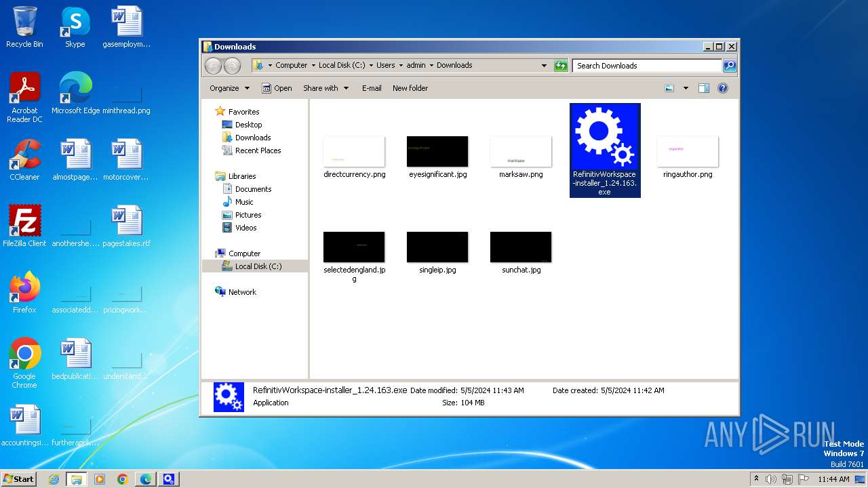Select the RefinitivWorkspace installer file
This screenshot has height=488, width=868.
tap(605, 150)
